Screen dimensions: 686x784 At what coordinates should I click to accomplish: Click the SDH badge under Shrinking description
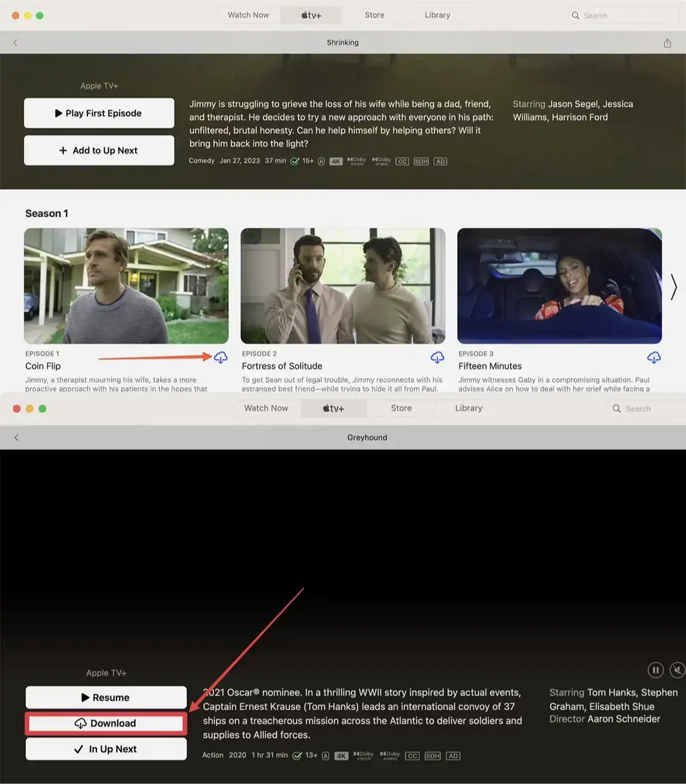point(421,161)
